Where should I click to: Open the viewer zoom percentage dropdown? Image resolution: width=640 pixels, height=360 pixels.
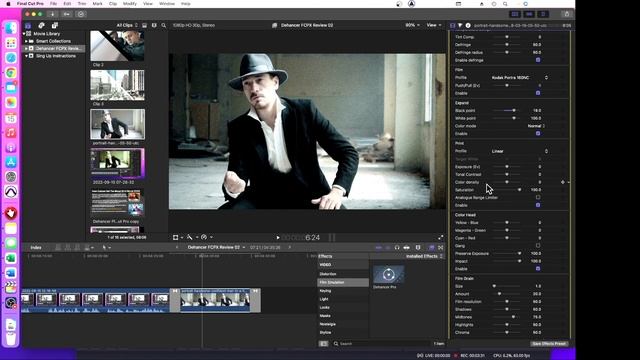[412, 25]
